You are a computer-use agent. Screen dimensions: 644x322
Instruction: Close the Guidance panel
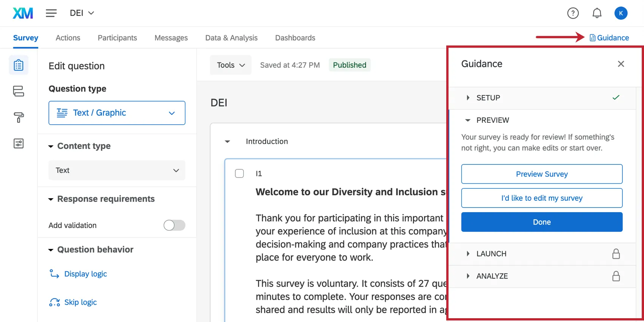coord(621,64)
